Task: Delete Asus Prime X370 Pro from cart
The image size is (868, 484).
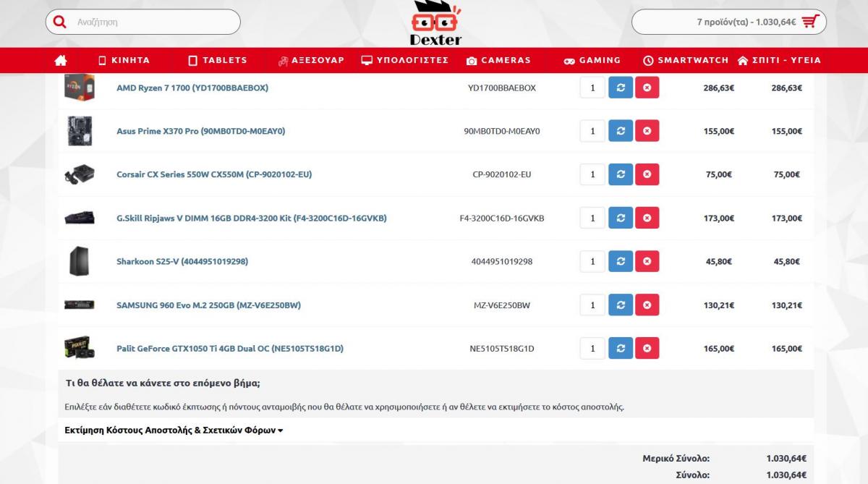Action: point(647,131)
